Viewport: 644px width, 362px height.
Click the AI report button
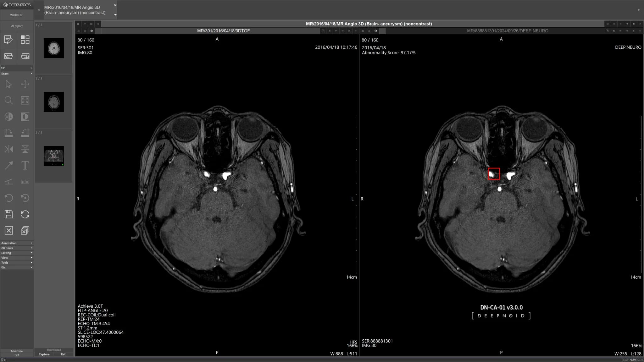[x=17, y=26]
